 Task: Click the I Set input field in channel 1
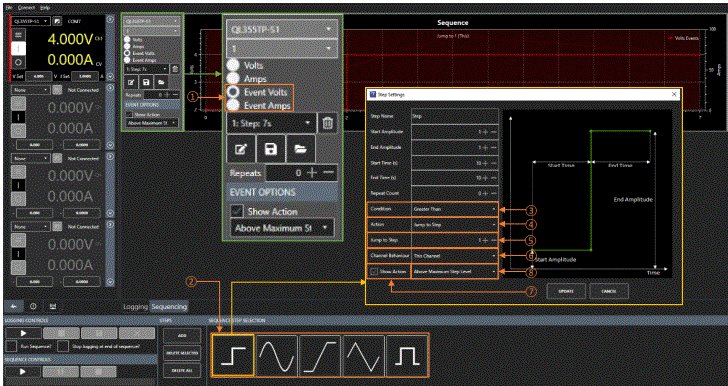tap(85, 77)
